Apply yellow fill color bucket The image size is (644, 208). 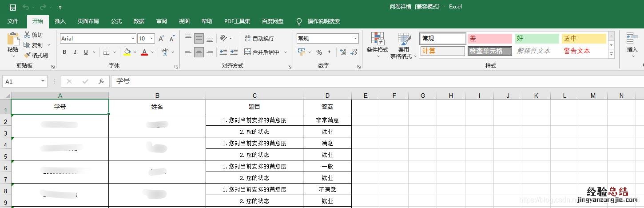pyautogui.click(x=127, y=52)
